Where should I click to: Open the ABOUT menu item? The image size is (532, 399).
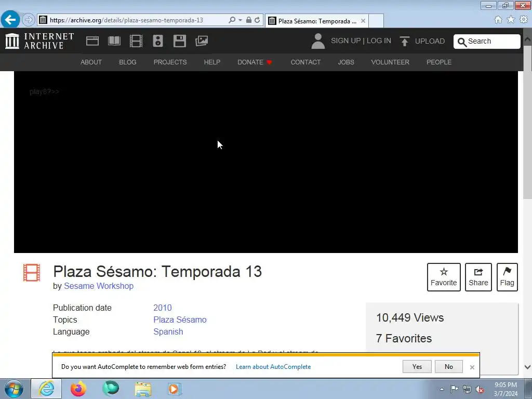click(91, 62)
